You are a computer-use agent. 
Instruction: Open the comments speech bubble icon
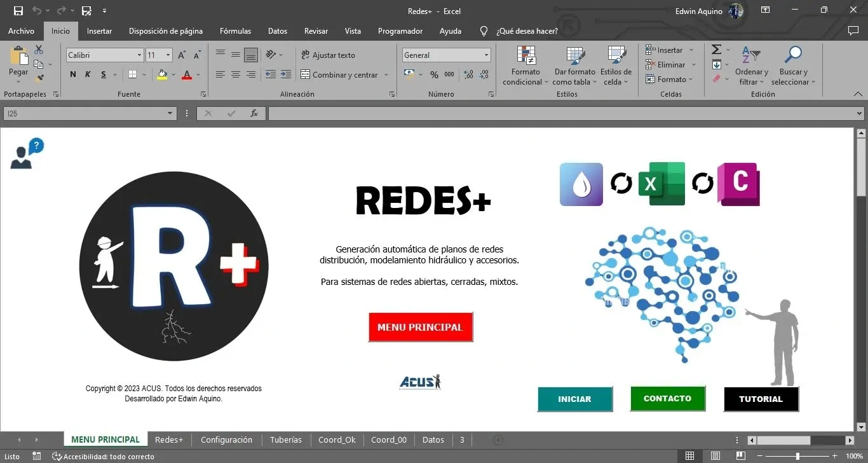853,31
